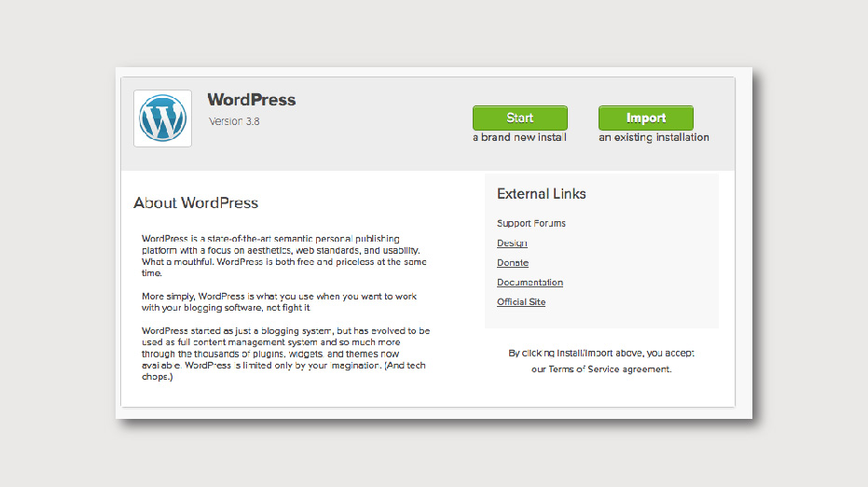Click the Version 3.8 text
Image resolution: width=868 pixels, height=487 pixels.
point(234,121)
